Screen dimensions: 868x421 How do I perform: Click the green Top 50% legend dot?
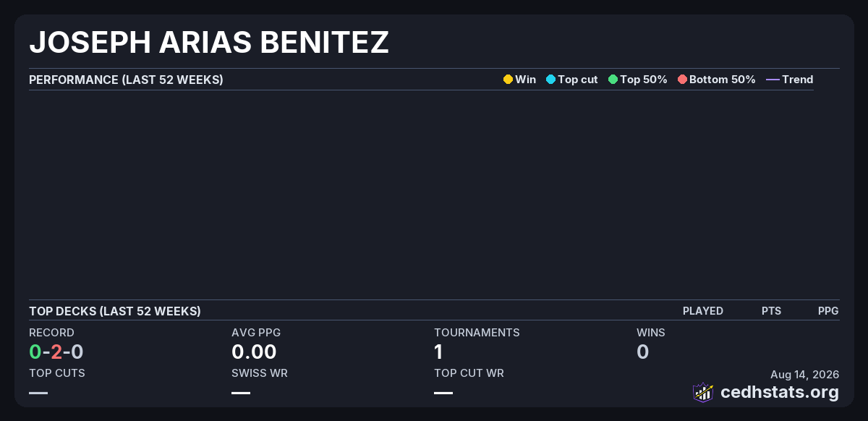coord(613,80)
